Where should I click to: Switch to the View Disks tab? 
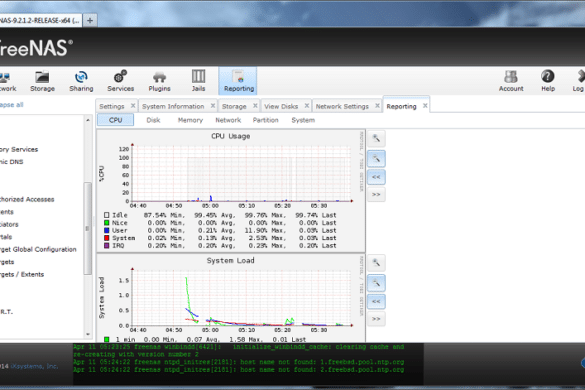[281, 106]
